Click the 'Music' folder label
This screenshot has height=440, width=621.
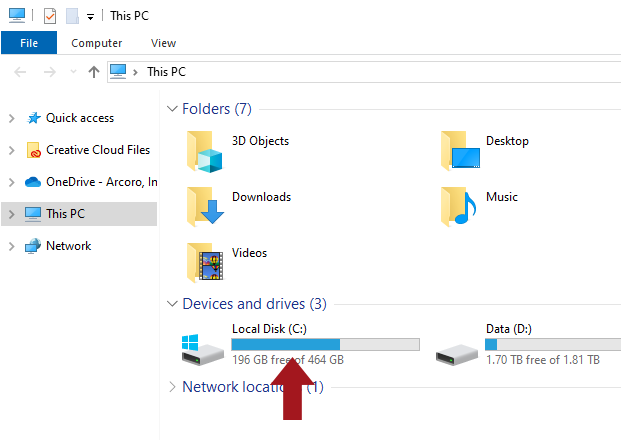click(502, 197)
